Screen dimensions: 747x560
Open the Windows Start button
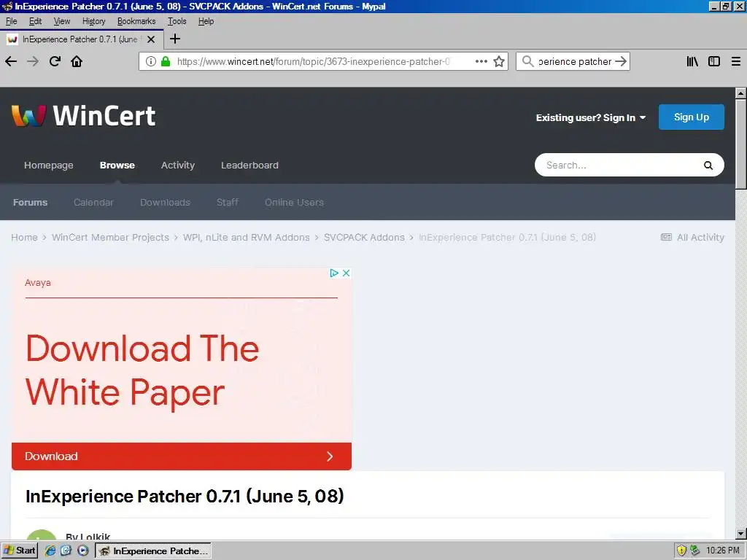20,551
